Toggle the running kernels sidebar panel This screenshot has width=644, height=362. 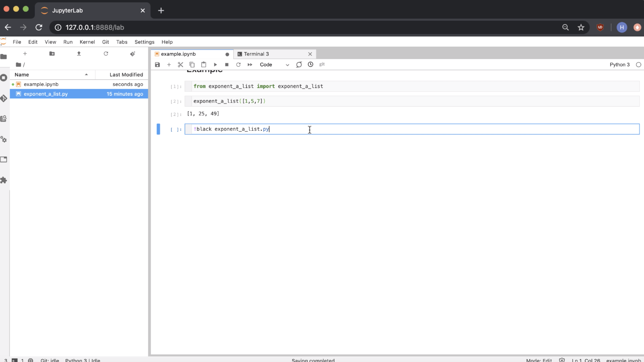(4, 78)
